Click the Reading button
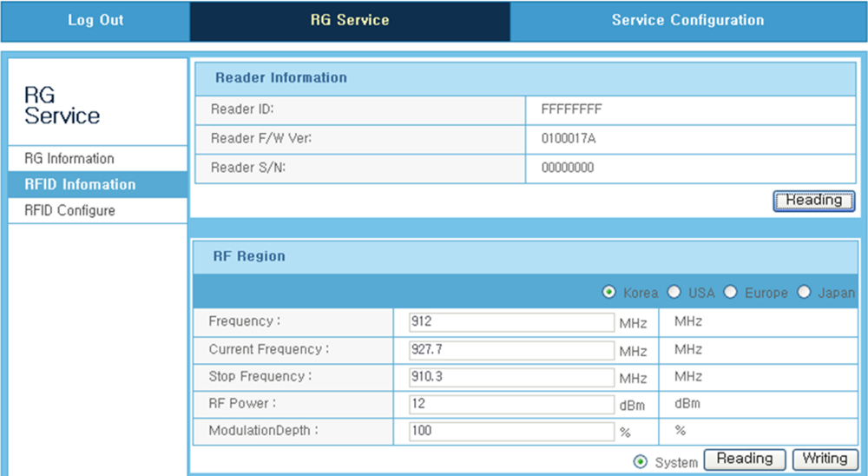The image size is (868, 476). click(744, 459)
